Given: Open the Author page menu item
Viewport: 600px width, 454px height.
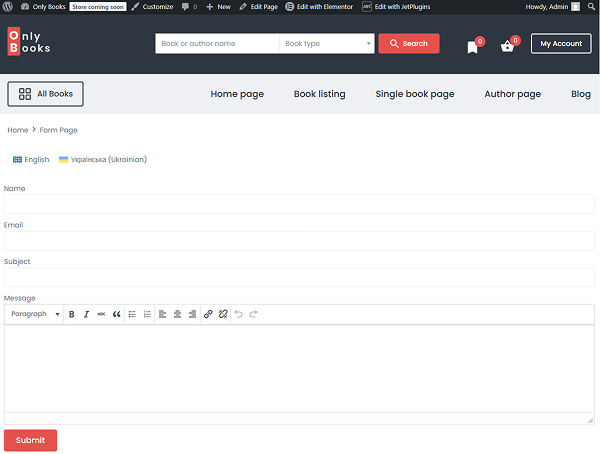Looking at the screenshot, I should pos(512,94).
